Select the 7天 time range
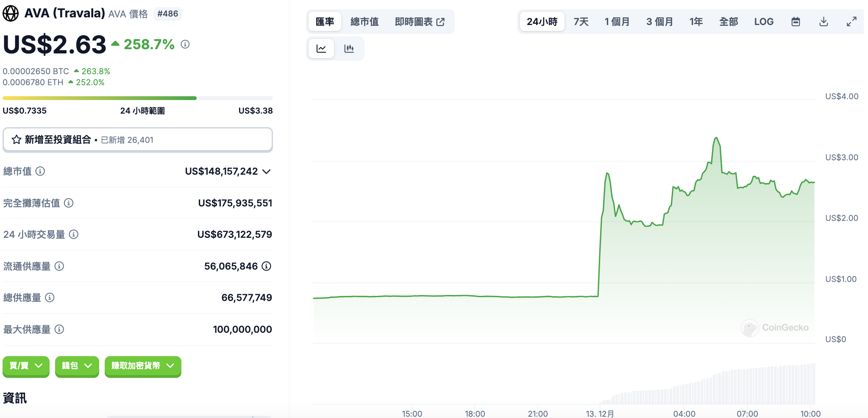Image resolution: width=868 pixels, height=418 pixels. click(581, 22)
